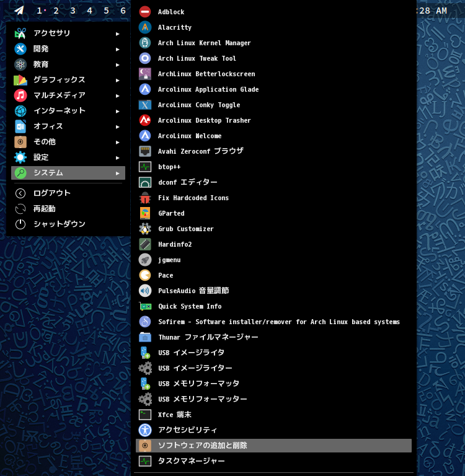Open the グラフィックス category
Image resolution: width=465 pixels, height=476 pixels.
pyautogui.click(x=59, y=80)
